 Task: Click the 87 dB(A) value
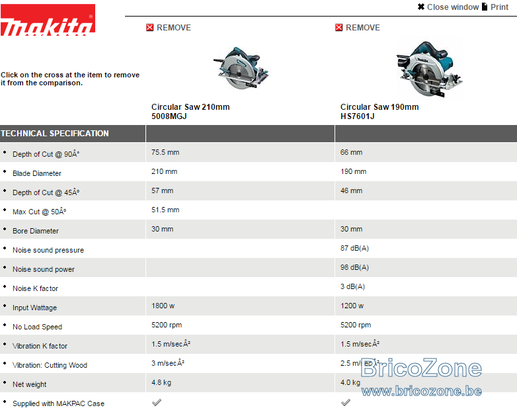[354, 248]
